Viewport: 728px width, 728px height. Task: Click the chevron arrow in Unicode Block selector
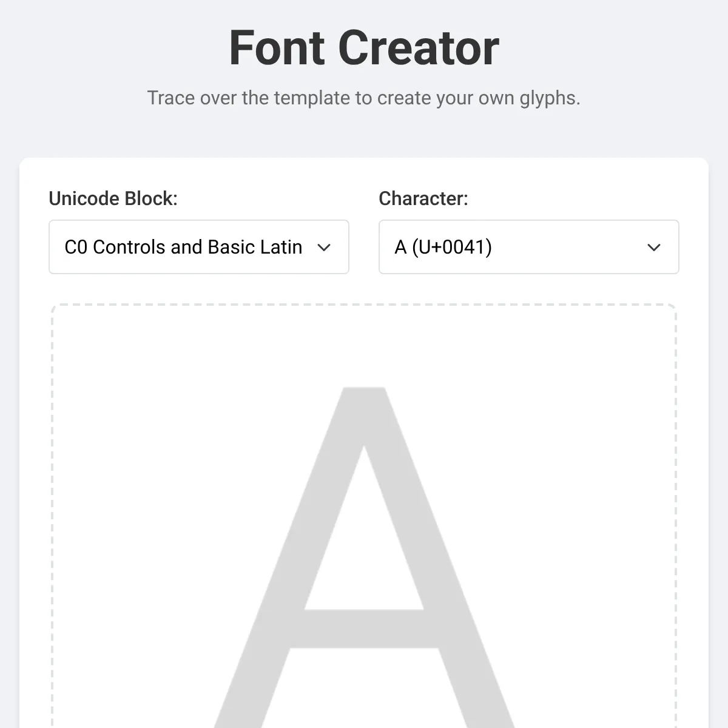(324, 248)
